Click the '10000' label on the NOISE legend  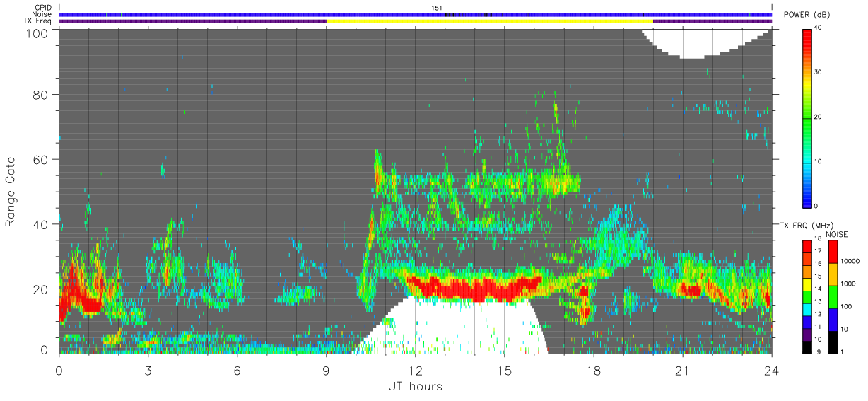pos(851,262)
